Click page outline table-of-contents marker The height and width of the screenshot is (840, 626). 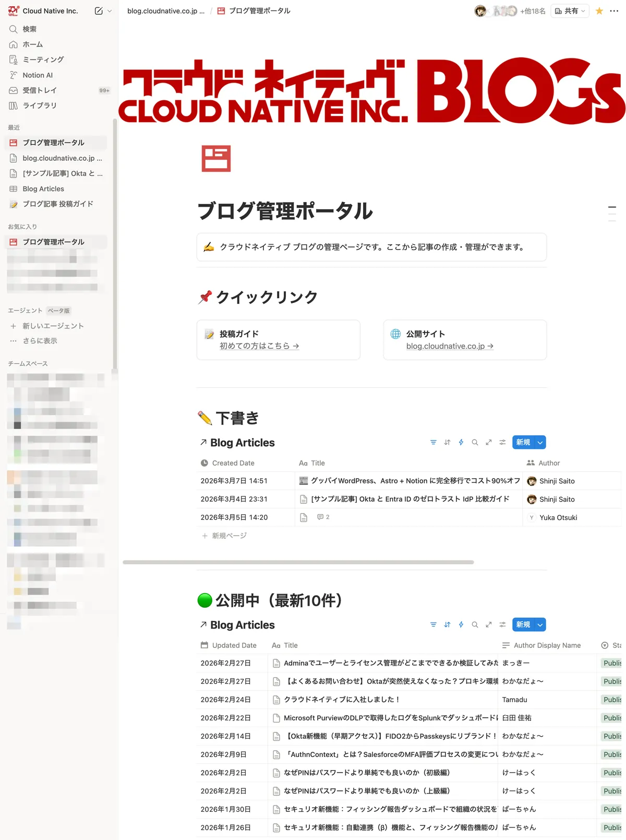tap(612, 214)
